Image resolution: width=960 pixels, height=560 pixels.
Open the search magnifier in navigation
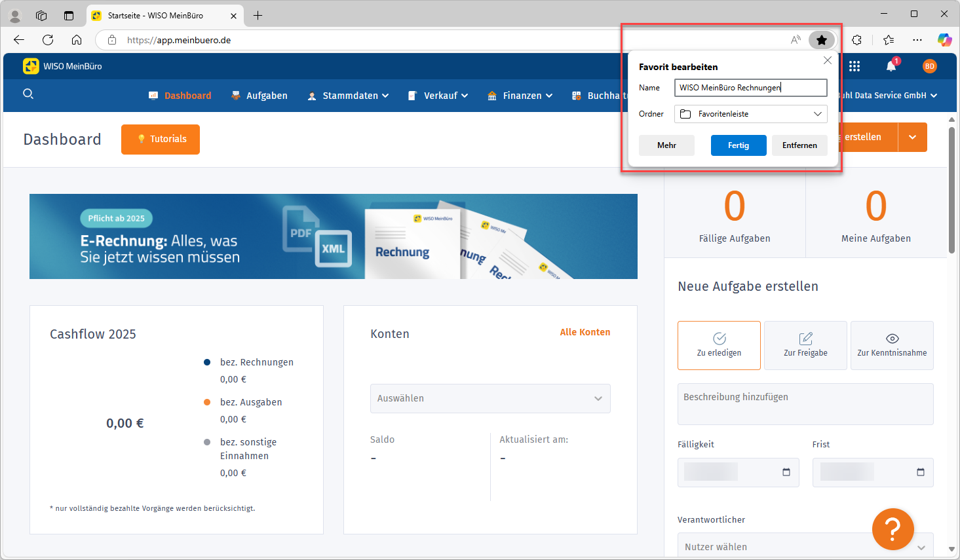(28, 94)
